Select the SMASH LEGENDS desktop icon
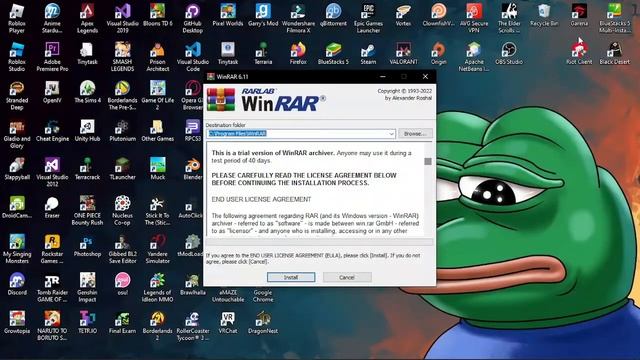 coord(122,57)
